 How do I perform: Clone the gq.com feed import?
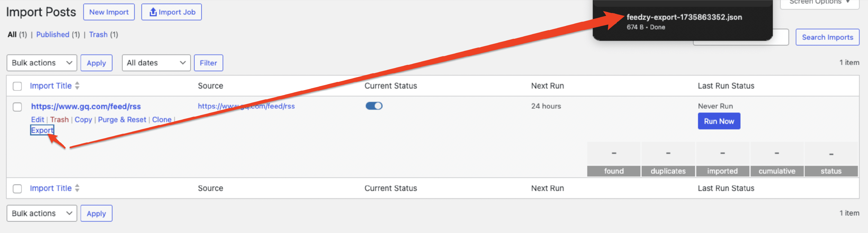point(162,120)
